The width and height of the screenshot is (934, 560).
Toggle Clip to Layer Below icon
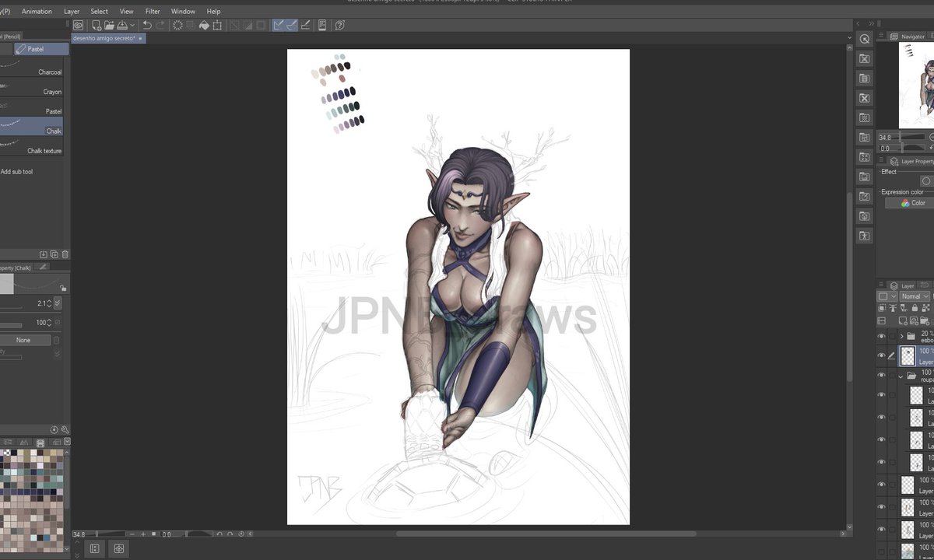882,308
